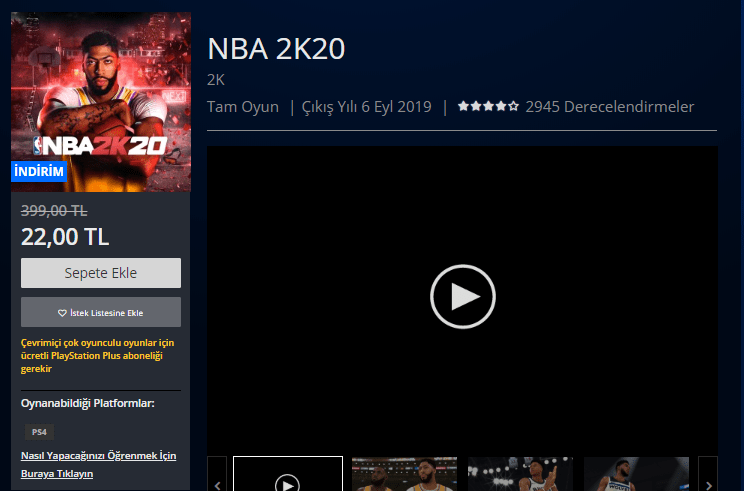Open the NBA 2K20 cover art image
The height and width of the screenshot is (491, 744).
pyautogui.click(x=101, y=102)
